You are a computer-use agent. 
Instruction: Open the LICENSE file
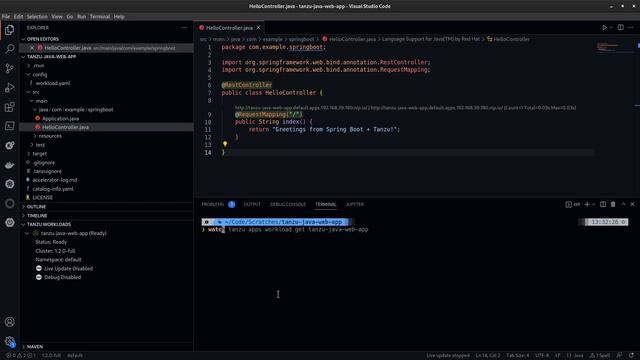point(42,198)
